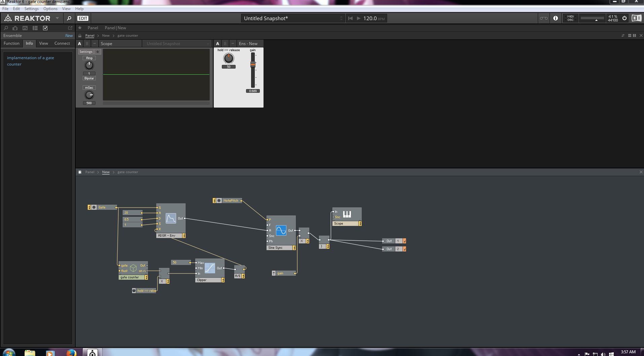Click the NotePitch MIDI source icon
The image size is (644, 356).
(219, 201)
